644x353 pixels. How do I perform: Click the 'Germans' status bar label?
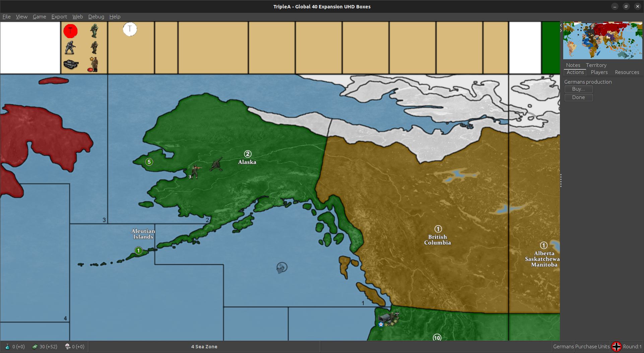click(x=563, y=347)
